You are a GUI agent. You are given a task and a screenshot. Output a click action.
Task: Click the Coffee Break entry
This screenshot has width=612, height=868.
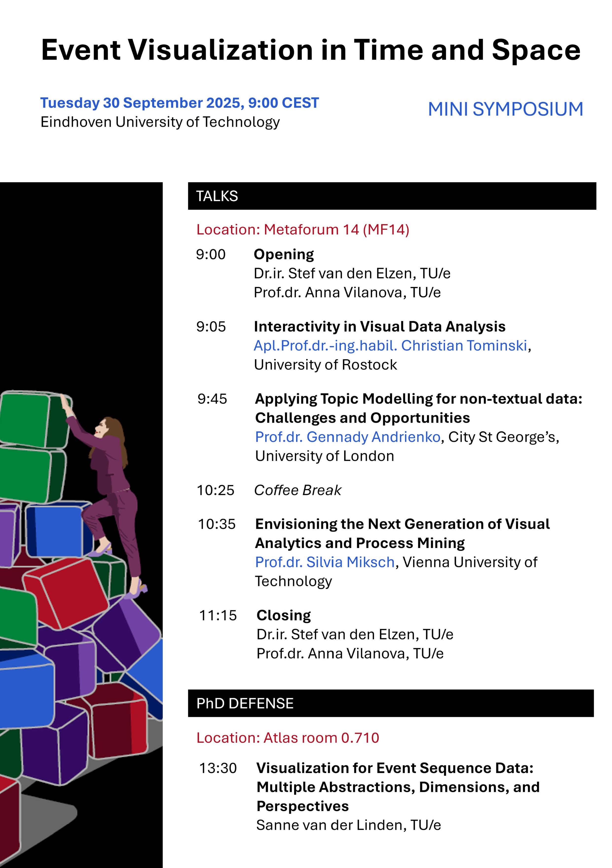point(297,490)
